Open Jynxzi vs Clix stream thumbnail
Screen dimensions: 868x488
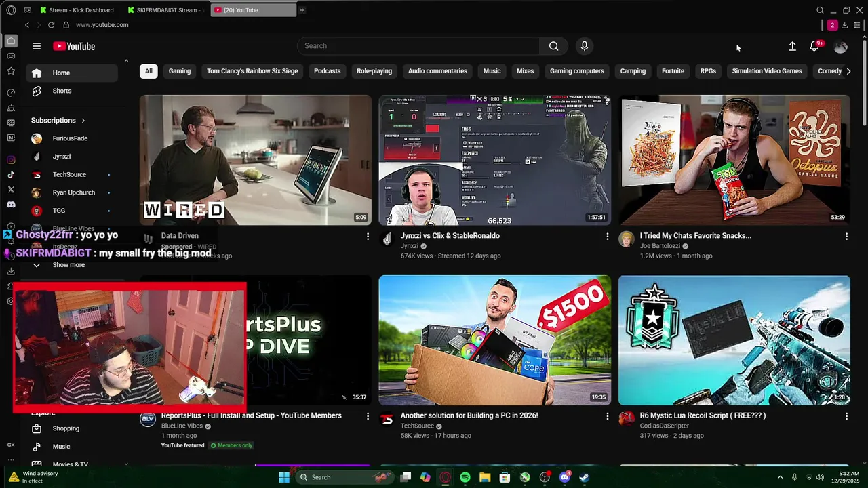[x=495, y=160]
